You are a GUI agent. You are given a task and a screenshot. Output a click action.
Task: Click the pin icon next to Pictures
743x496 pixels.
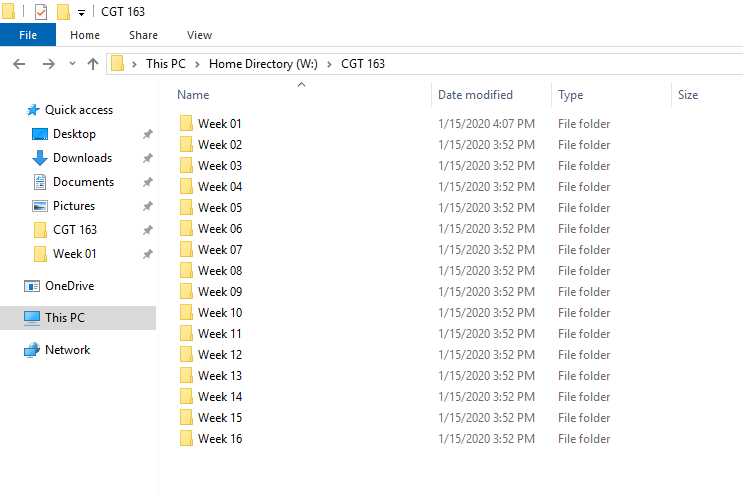point(147,206)
